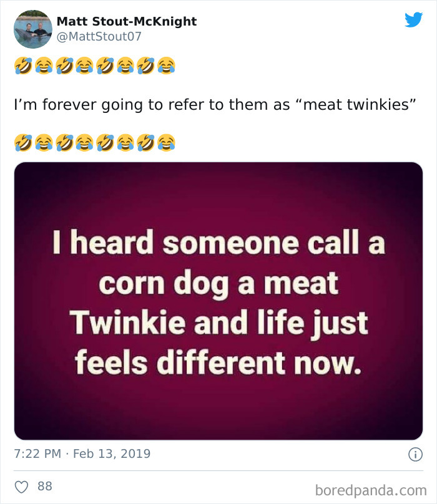Viewport: 437px width, 504px height.
Task: Like the tweet with the heart icon
Action: pyautogui.click(x=22, y=486)
